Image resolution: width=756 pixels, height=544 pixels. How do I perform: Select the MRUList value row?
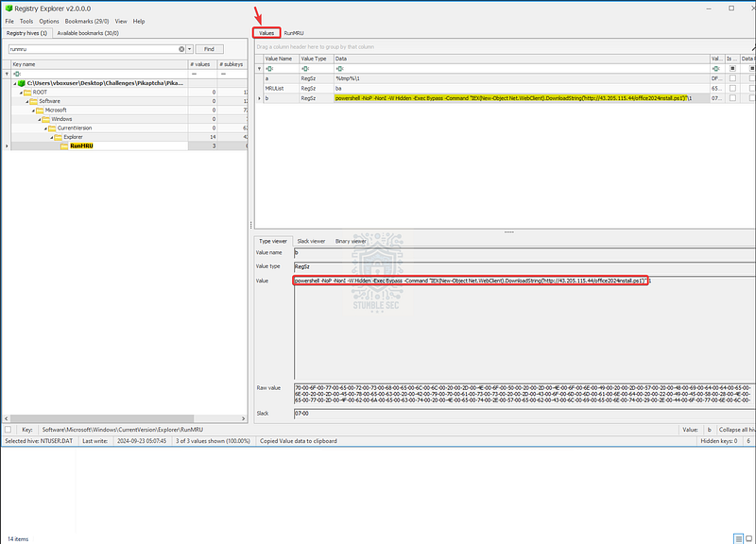click(507, 88)
